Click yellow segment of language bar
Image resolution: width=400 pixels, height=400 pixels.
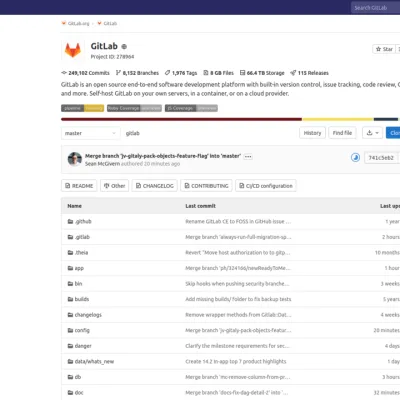[x=338, y=119]
